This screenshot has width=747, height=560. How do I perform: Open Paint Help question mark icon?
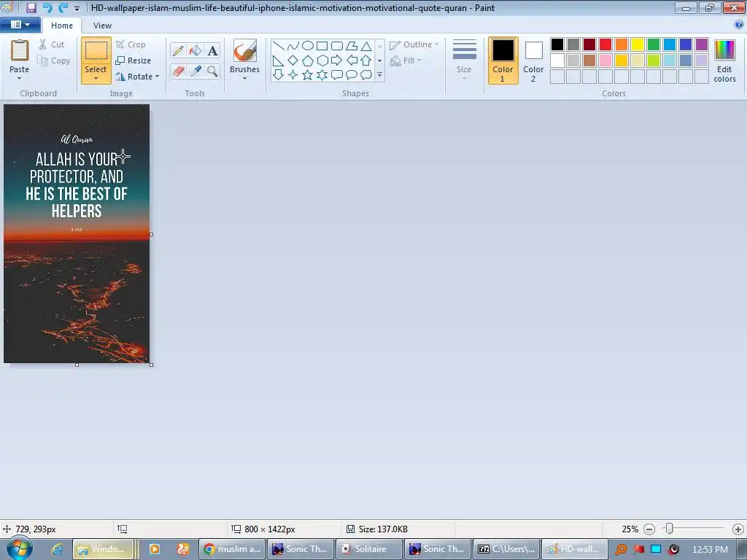738,24
